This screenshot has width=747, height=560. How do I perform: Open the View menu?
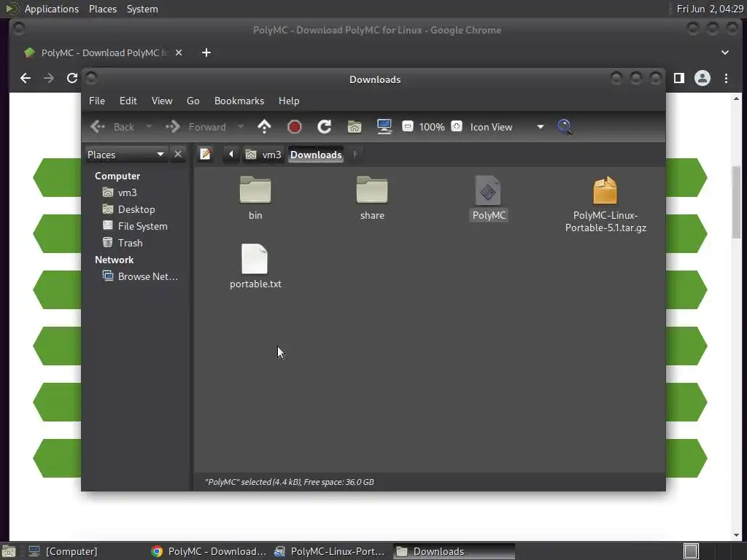[162, 101]
